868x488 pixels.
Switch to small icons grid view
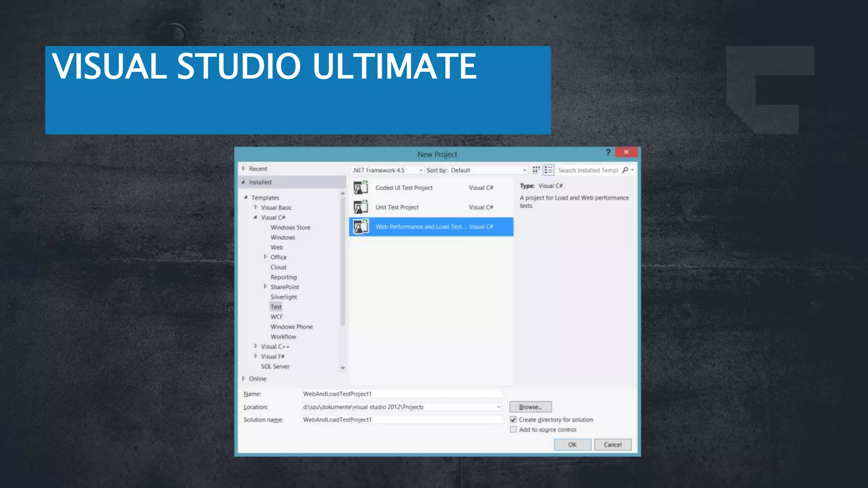coord(536,170)
